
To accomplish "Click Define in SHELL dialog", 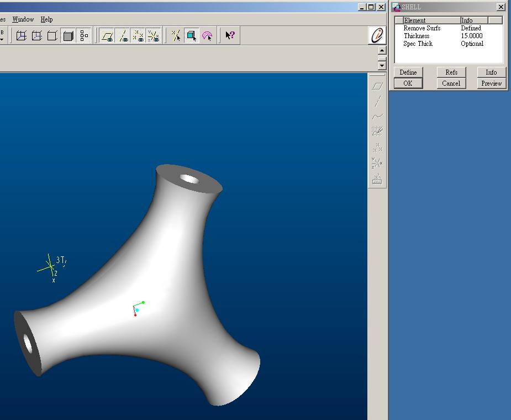I will pos(408,72).
